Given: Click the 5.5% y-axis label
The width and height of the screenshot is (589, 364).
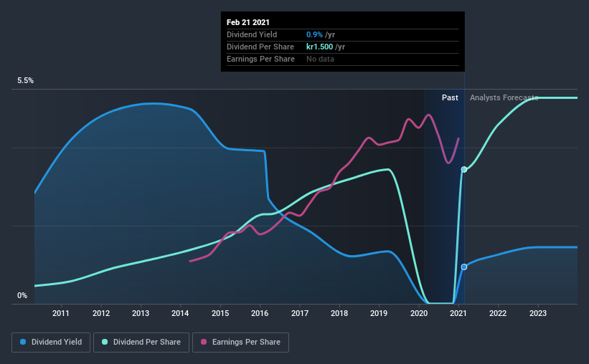Looking at the screenshot, I should [26, 81].
